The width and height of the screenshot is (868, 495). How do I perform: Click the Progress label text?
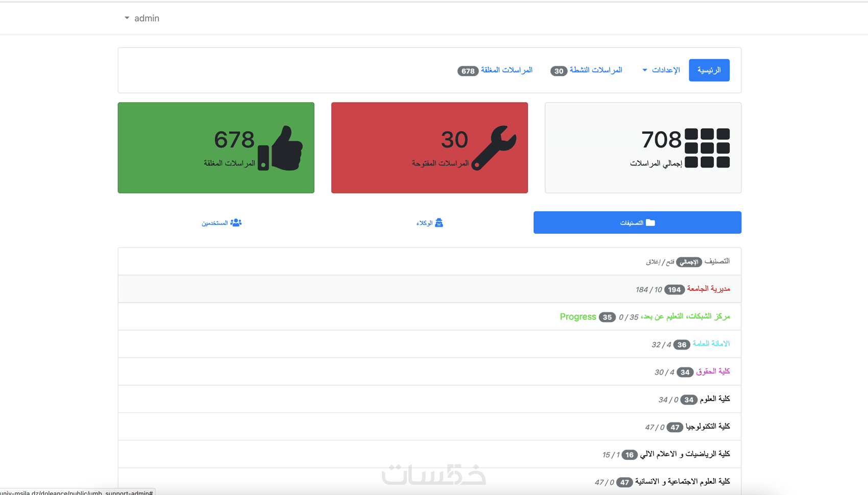pos(578,317)
